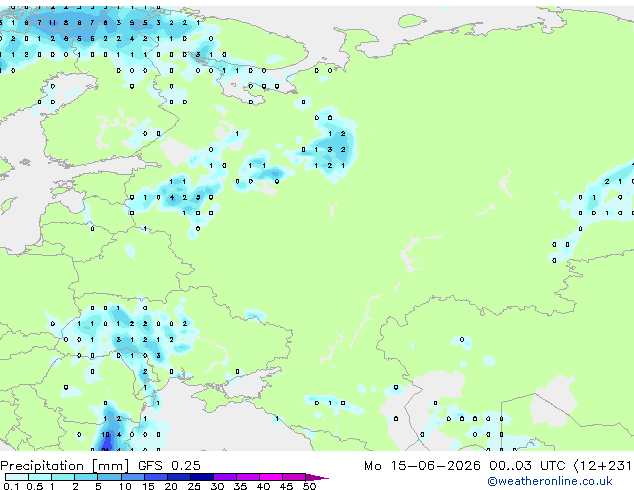Click the legend value label '30'
The height and width of the screenshot is (490, 634).
coord(217,486)
